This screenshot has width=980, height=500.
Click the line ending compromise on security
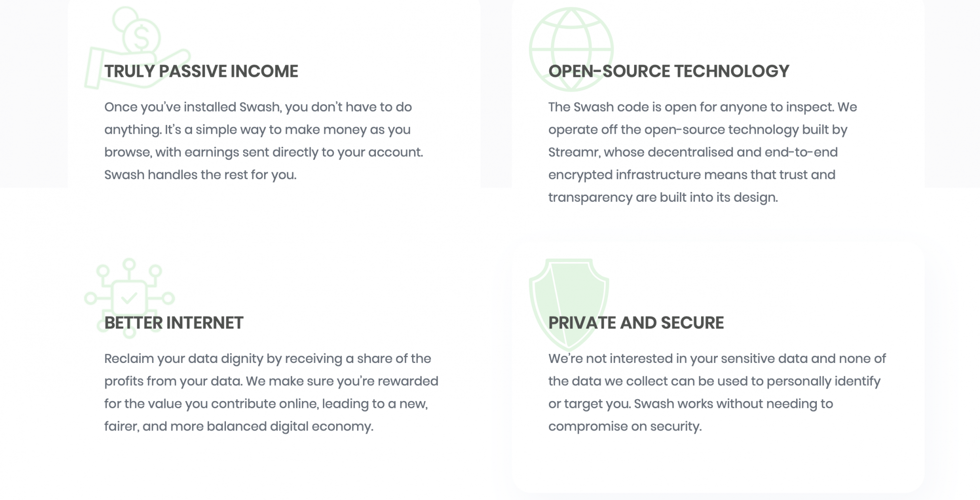[625, 427]
